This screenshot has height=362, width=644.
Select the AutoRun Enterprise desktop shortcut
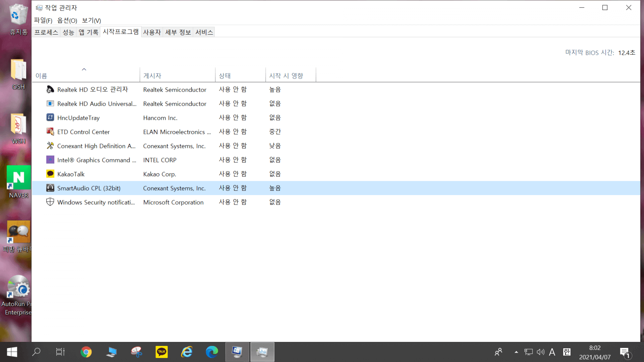[x=18, y=296]
